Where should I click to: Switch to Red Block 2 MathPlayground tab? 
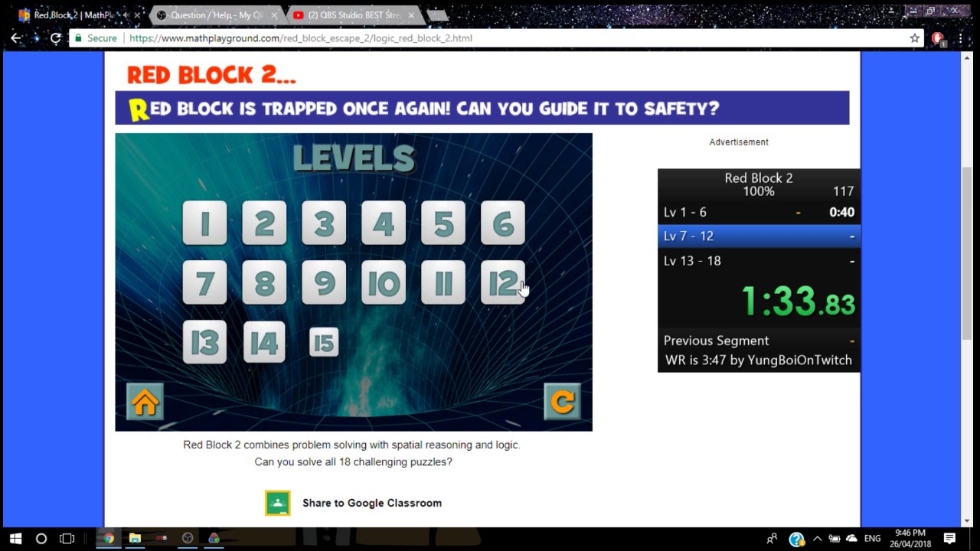tap(73, 15)
